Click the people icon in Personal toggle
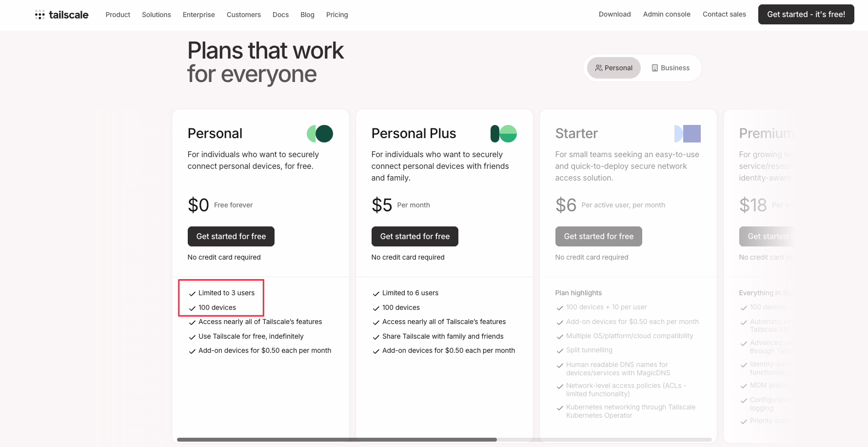868x447 pixels. coord(598,68)
